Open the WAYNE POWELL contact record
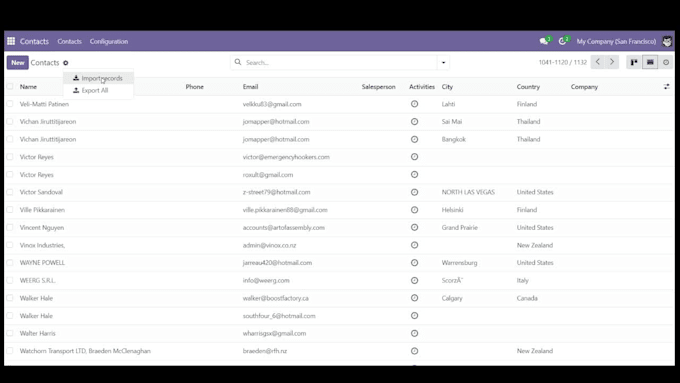The height and width of the screenshot is (383, 680). (x=42, y=263)
